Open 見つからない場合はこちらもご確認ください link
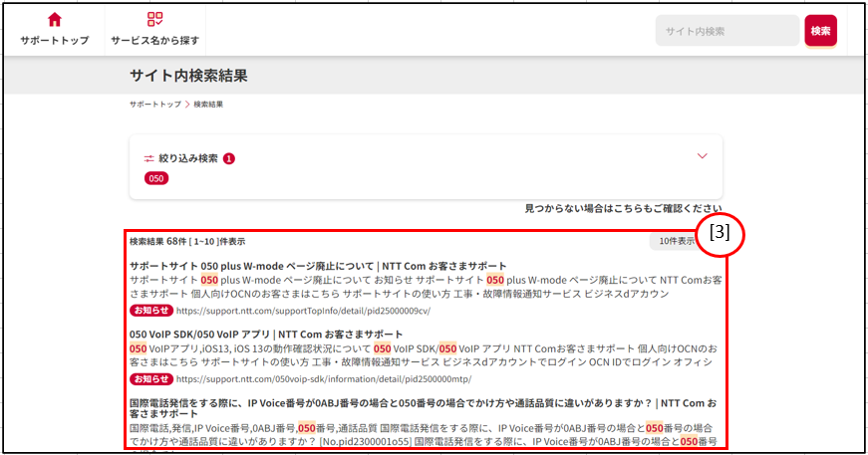Screen dimensions: 868x455 click(623, 208)
